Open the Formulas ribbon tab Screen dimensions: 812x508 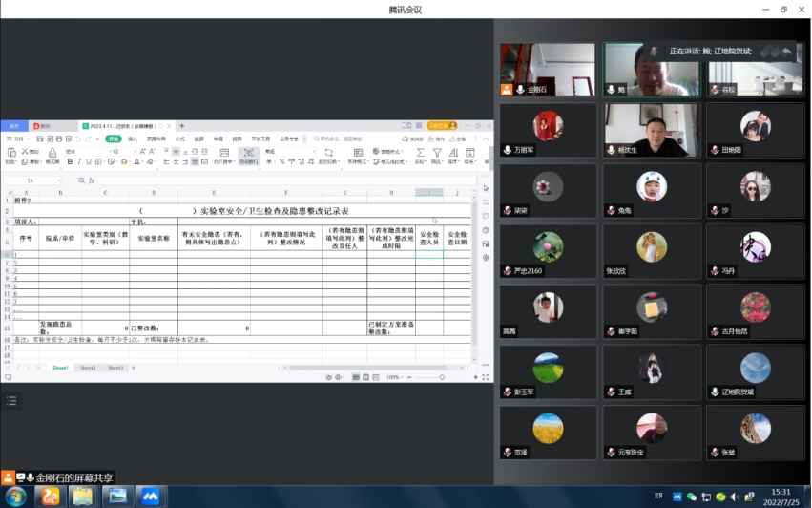(x=179, y=138)
